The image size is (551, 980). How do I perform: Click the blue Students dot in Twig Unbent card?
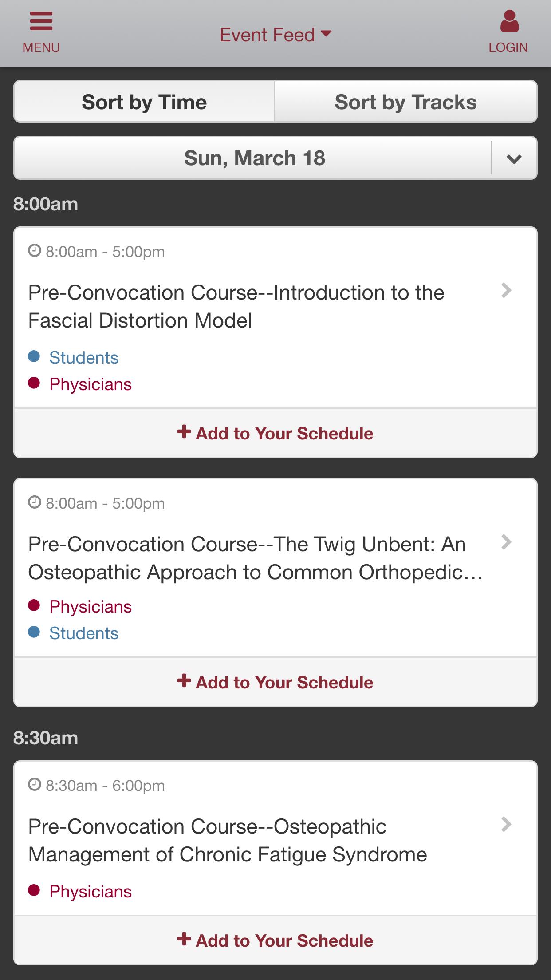[x=34, y=632]
